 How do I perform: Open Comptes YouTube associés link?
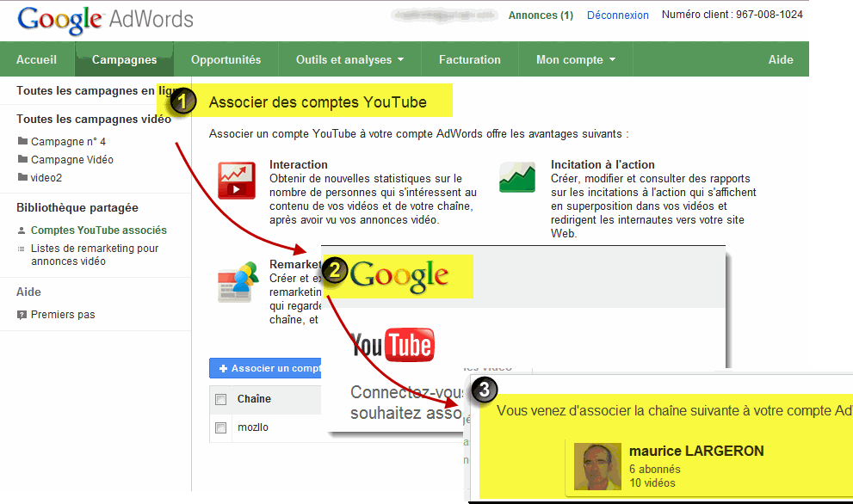tap(98, 230)
